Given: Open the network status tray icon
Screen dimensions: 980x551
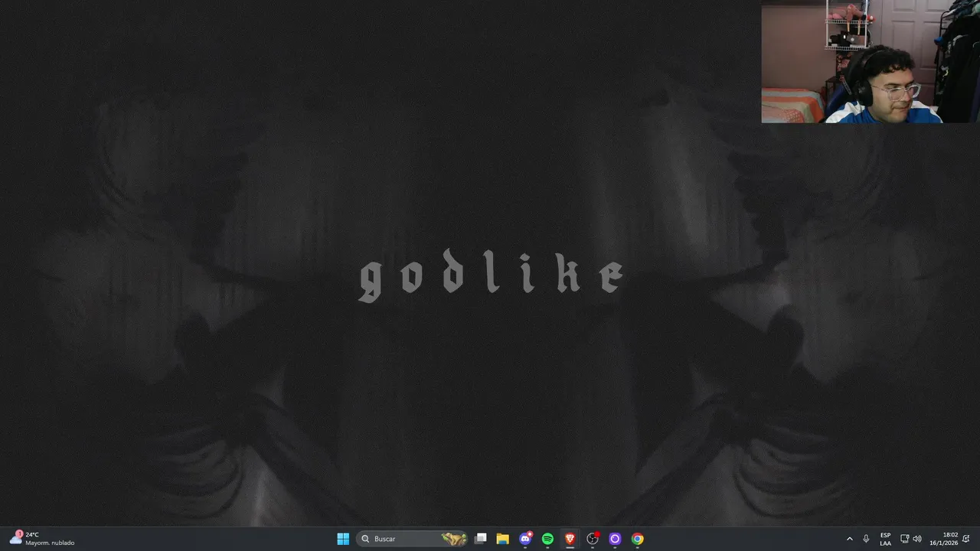Looking at the screenshot, I should point(904,539).
